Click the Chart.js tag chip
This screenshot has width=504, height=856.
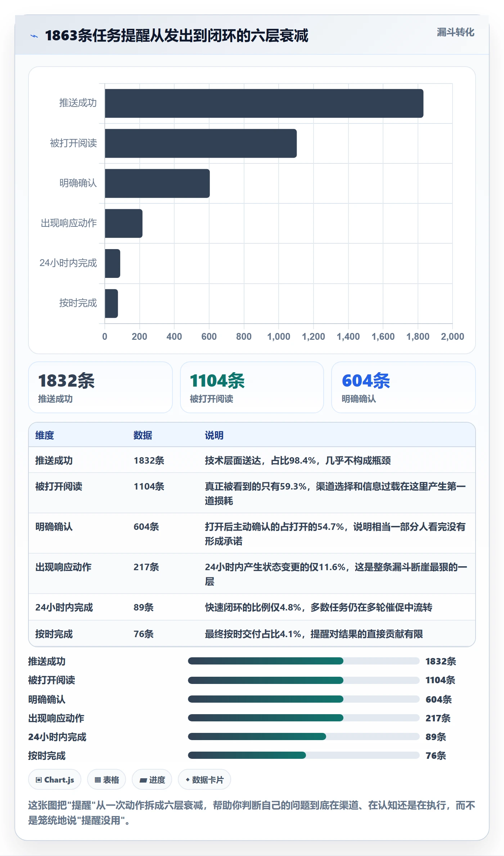click(55, 780)
